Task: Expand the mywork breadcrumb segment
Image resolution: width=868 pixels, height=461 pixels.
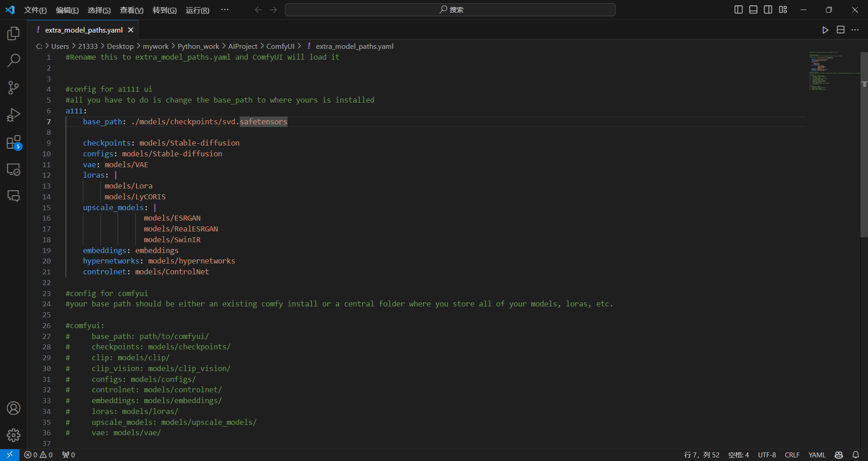Action: (x=156, y=46)
